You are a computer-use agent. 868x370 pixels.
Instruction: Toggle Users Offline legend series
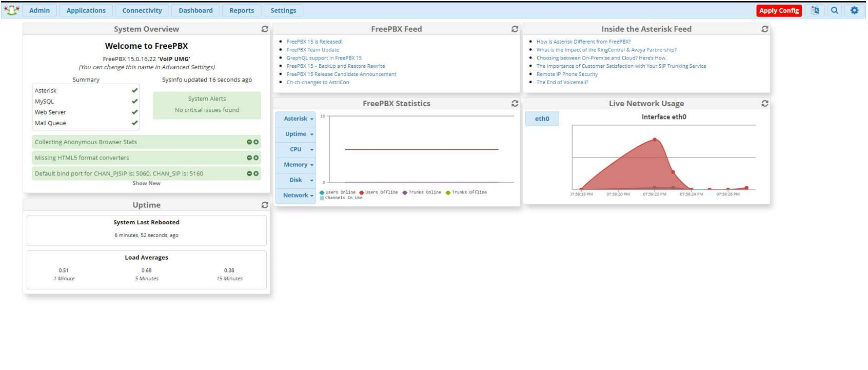(x=379, y=192)
